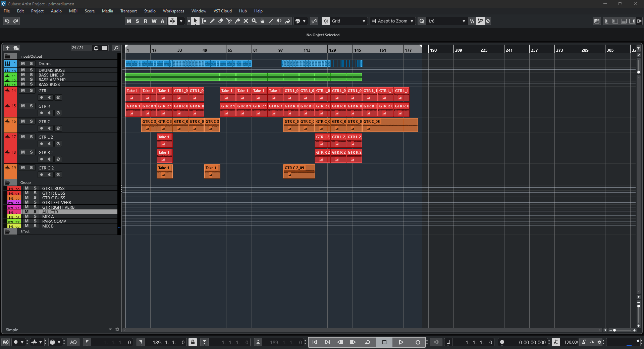The width and height of the screenshot is (644, 349).
Task: Select the Draw pencil tool
Action: pyautogui.click(x=212, y=21)
